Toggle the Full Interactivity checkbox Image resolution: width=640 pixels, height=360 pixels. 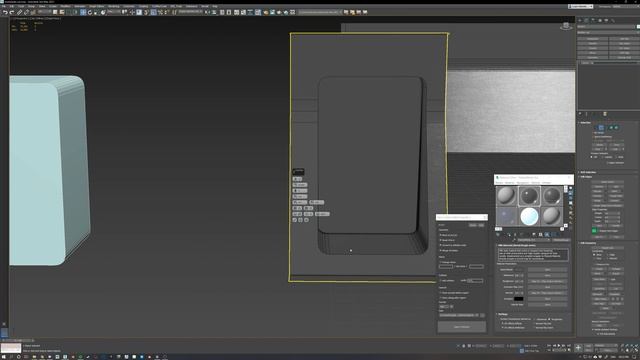[598, 334]
